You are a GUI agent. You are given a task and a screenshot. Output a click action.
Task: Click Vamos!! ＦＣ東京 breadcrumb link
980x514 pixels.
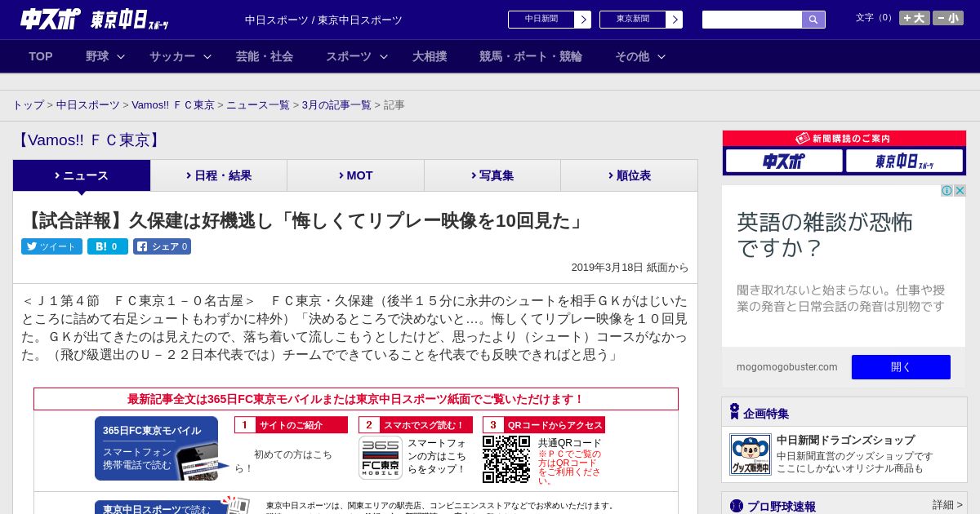[x=173, y=105]
